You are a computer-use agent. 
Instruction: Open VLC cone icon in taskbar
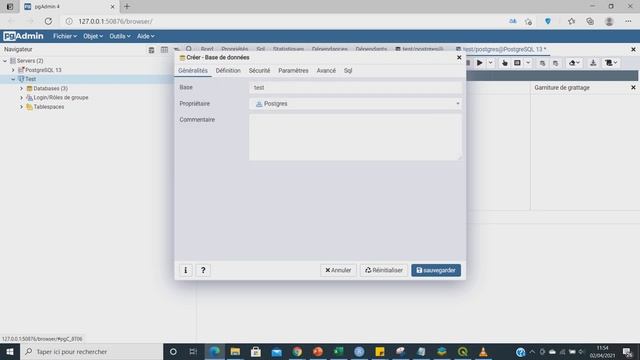(x=483, y=351)
